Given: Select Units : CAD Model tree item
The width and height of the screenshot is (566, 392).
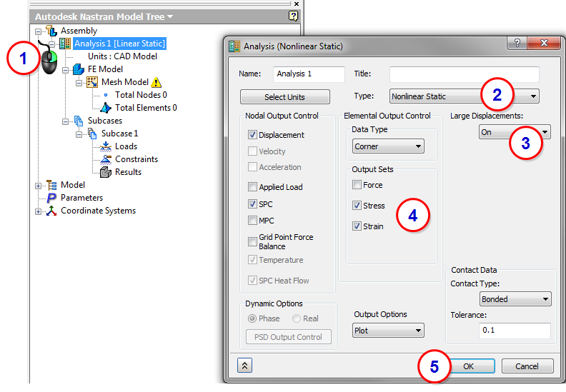Looking at the screenshot, I should point(122,56).
